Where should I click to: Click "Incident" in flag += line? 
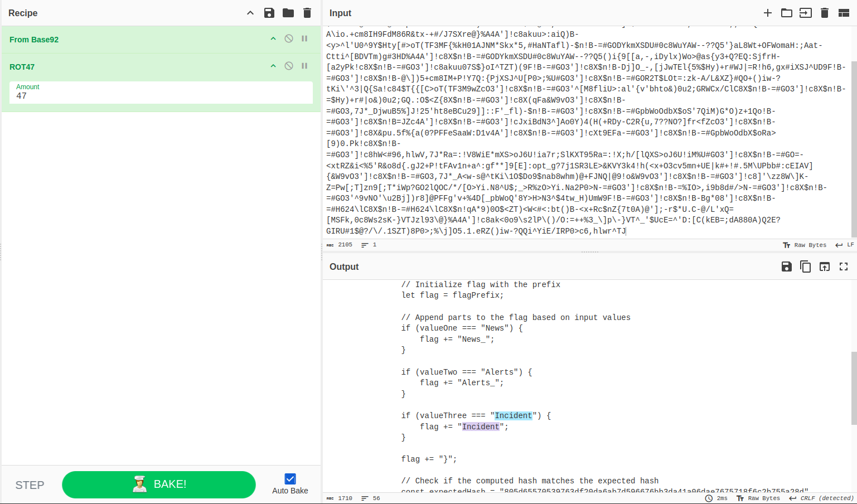tap(481, 427)
